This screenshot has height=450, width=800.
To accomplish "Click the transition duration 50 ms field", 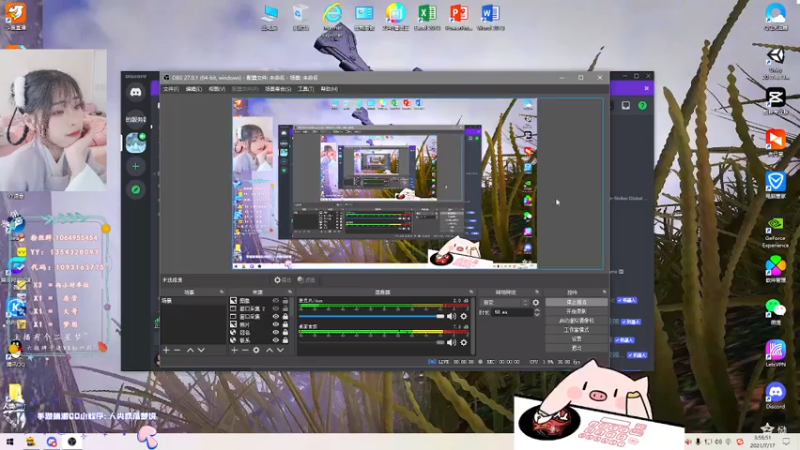I will (512, 312).
